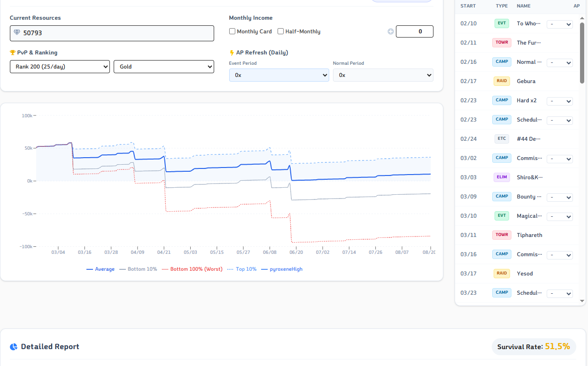Viewport: 588px width, 366px height.
Task: Click the TOWR badge on the 02/11 row
Action: 502,43
